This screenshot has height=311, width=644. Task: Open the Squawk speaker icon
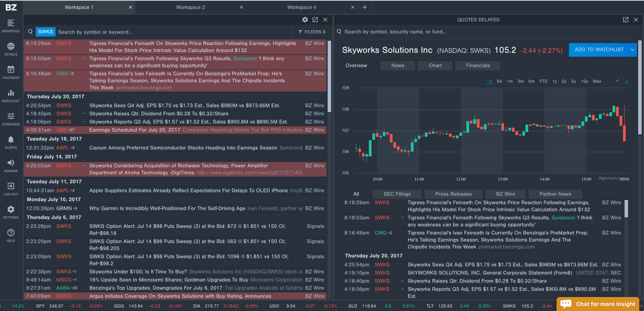(x=11, y=165)
